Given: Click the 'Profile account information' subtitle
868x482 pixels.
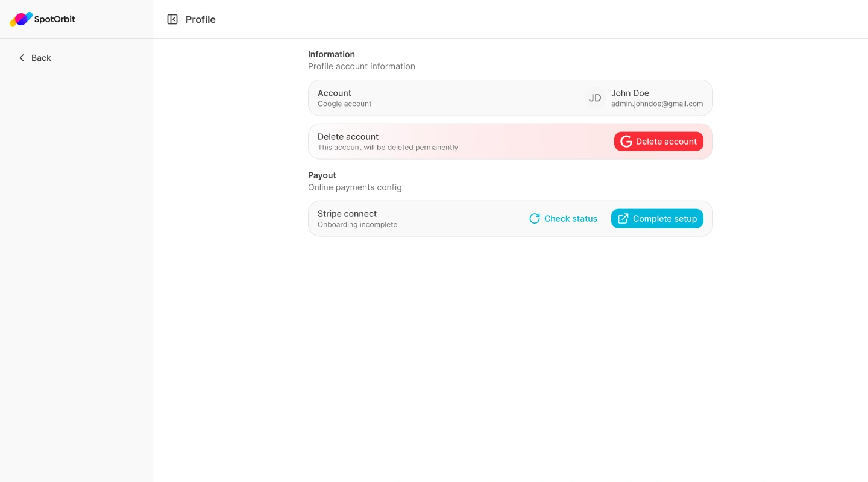Looking at the screenshot, I should (362, 66).
